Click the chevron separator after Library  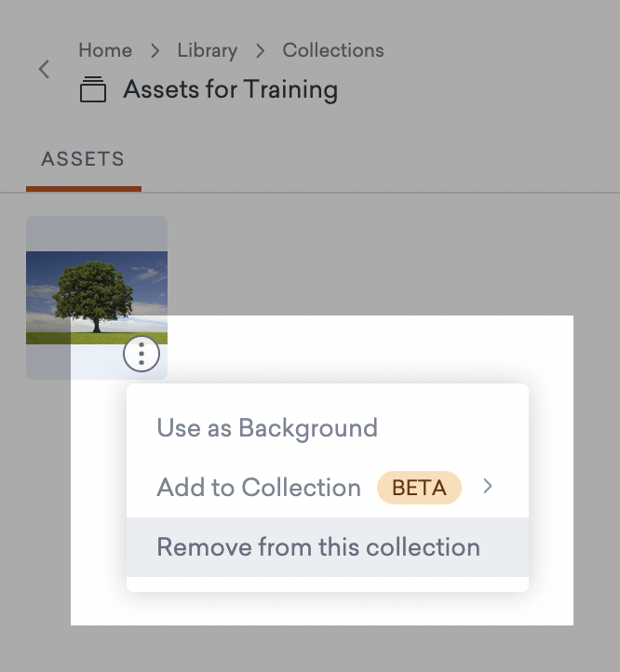click(261, 50)
